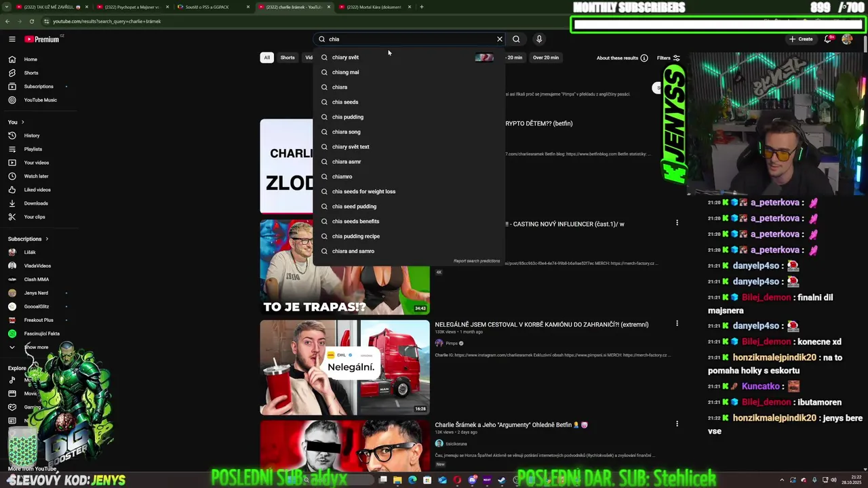Choose suggestion 'chia seeds for weight loss'

(409, 192)
